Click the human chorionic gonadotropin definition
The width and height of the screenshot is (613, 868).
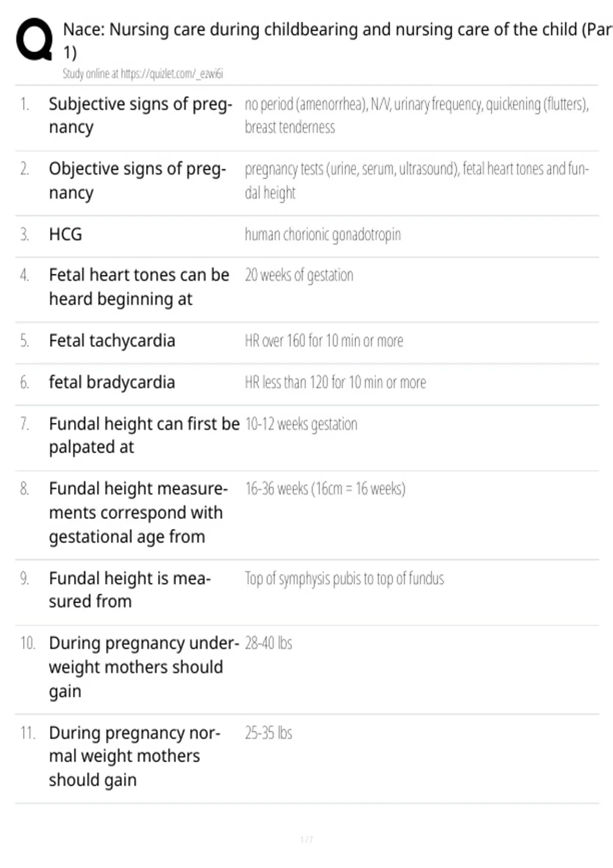[x=323, y=235]
